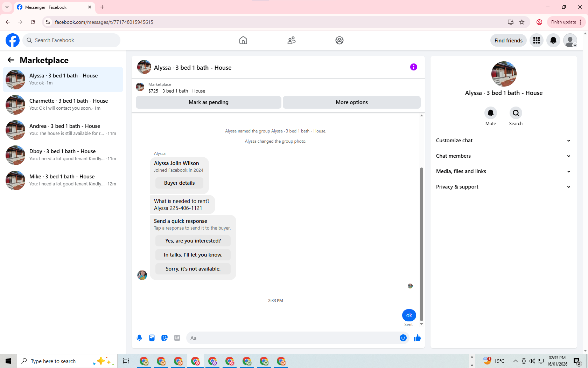Screen dimensions: 588x368
Task: Open the account profile avatar menu
Action: pos(570,40)
